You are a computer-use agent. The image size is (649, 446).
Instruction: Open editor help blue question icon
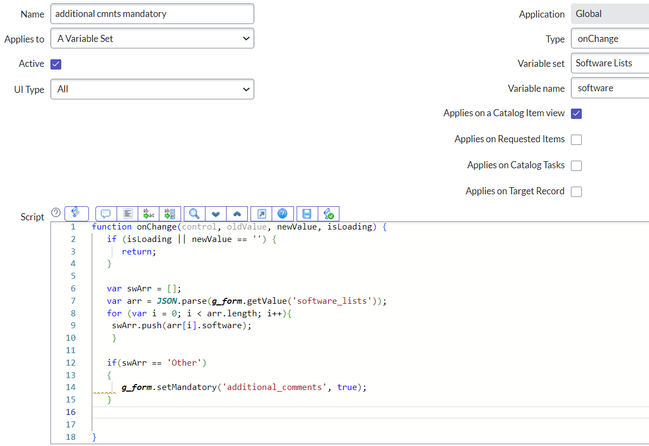[x=282, y=213]
